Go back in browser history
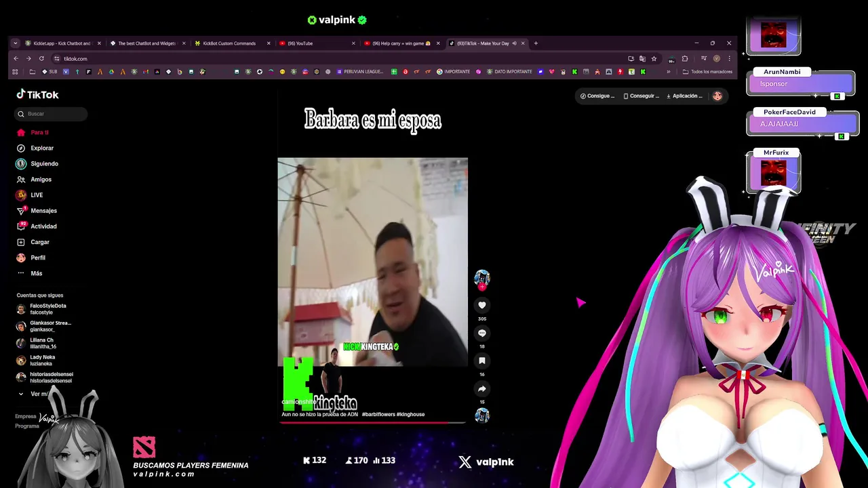The height and width of the screenshot is (488, 868). click(x=16, y=58)
